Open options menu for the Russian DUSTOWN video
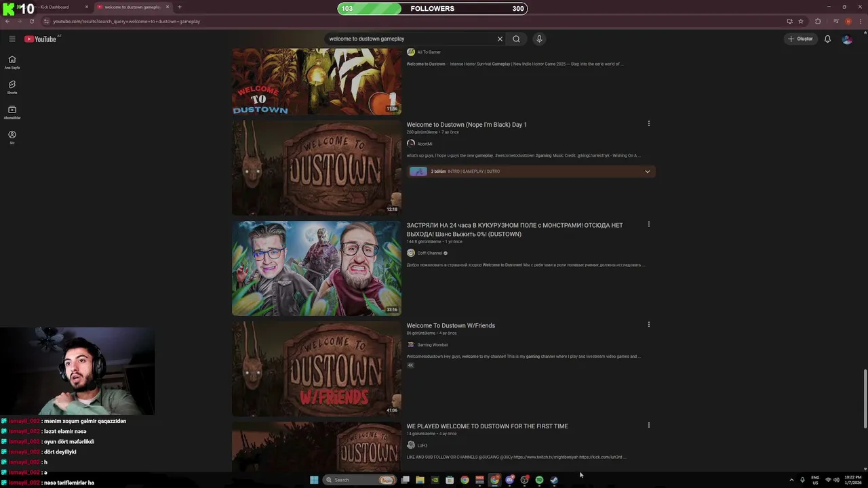 [x=649, y=224]
